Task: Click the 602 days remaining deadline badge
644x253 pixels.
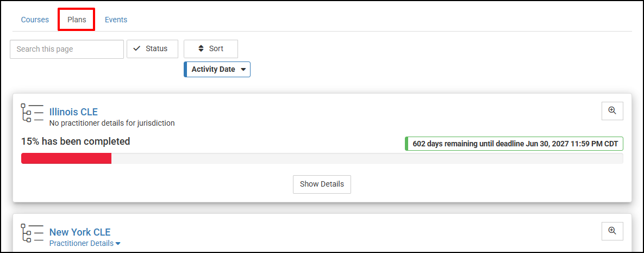Action: 514,144
